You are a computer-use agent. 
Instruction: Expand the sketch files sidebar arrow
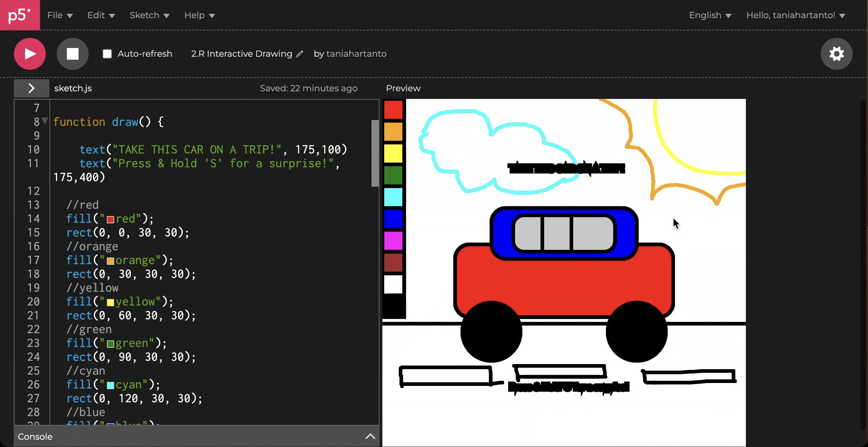31,88
